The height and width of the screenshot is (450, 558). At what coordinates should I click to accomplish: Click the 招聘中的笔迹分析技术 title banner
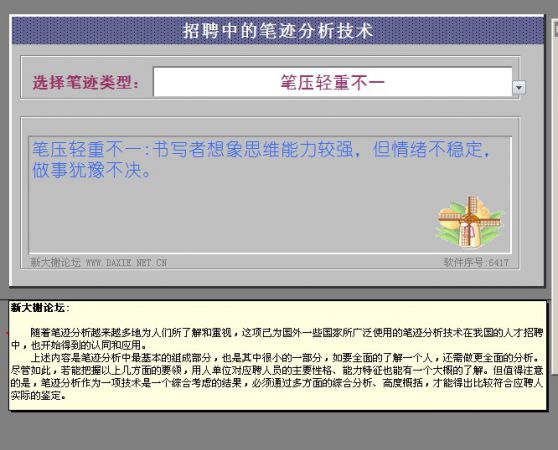[x=278, y=31]
